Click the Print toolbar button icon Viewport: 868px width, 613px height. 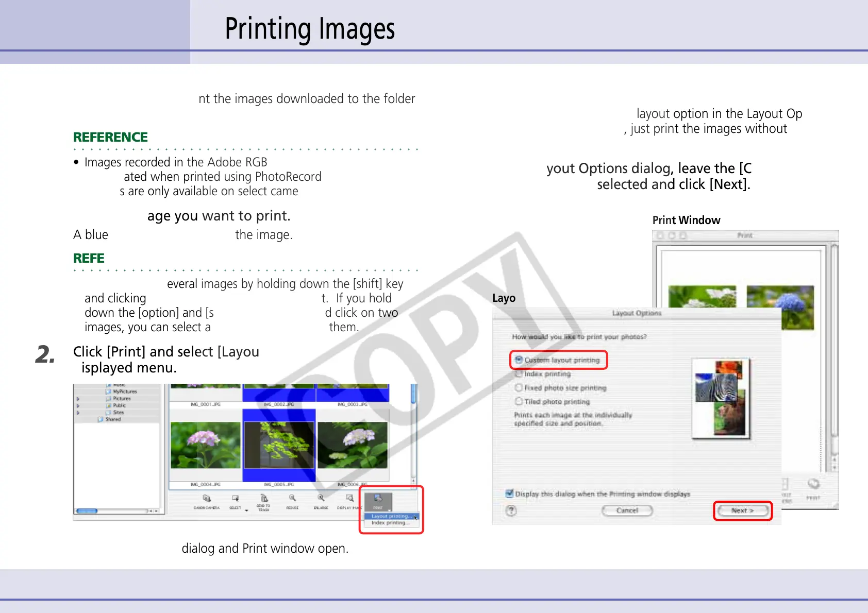[378, 498]
